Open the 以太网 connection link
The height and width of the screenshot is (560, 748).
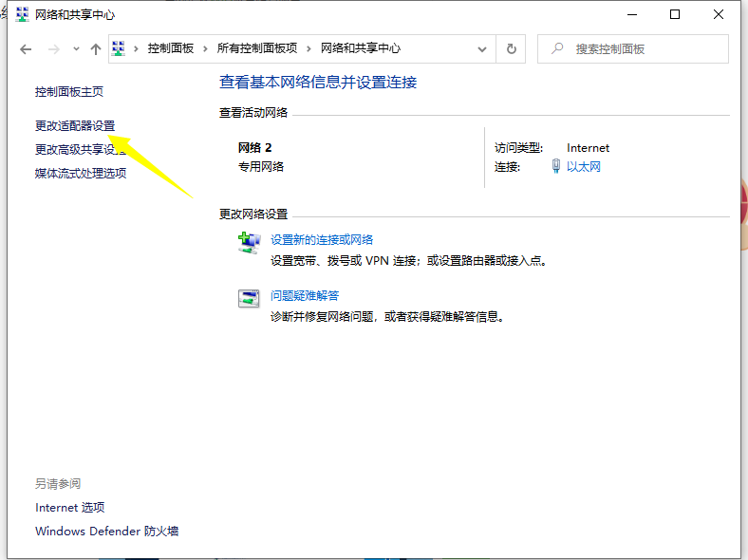(584, 167)
